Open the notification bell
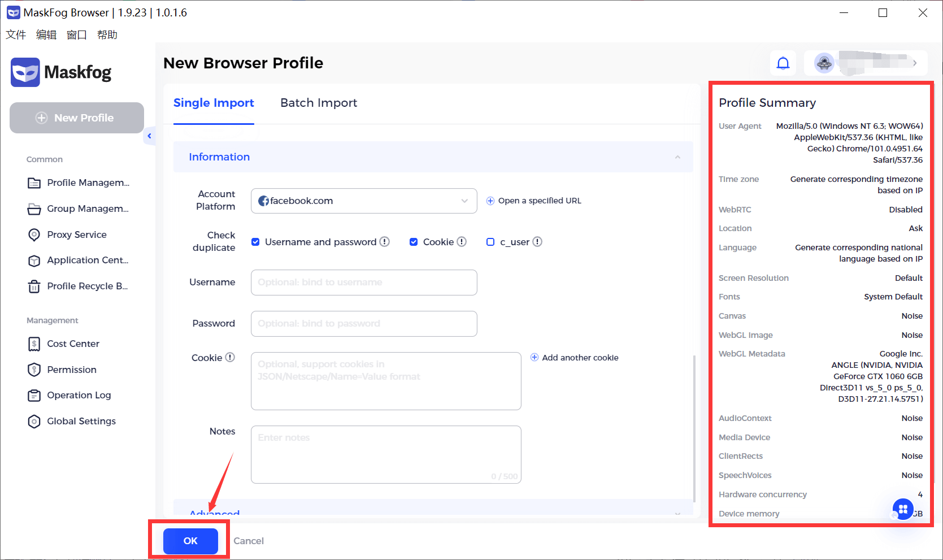Screen dimensions: 943x560 [x=783, y=63]
